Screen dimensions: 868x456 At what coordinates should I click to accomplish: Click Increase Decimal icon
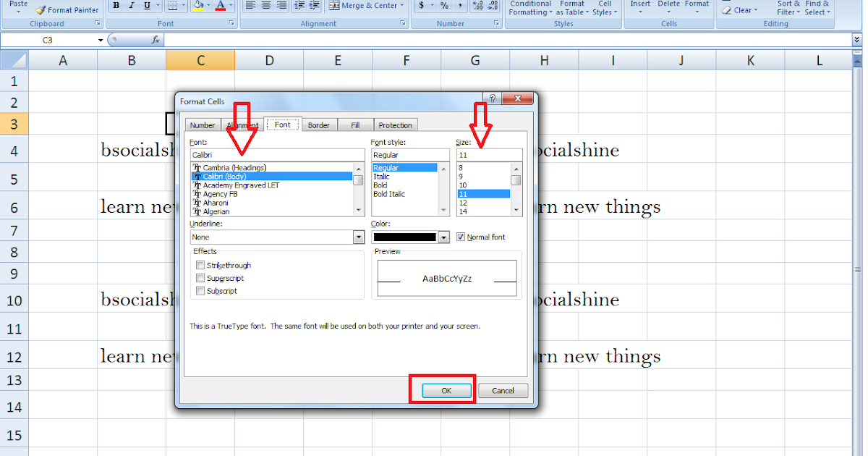[x=478, y=6]
